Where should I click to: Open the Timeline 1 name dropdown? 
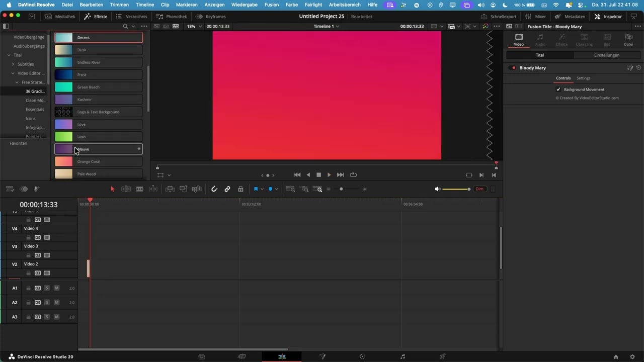pyautogui.click(x=327, y=26)
